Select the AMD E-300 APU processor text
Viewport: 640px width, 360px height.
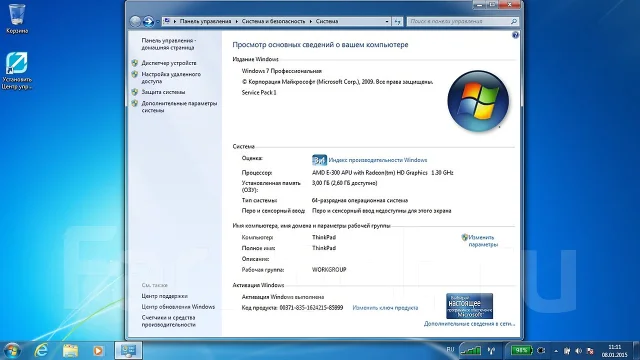point(382,173)
